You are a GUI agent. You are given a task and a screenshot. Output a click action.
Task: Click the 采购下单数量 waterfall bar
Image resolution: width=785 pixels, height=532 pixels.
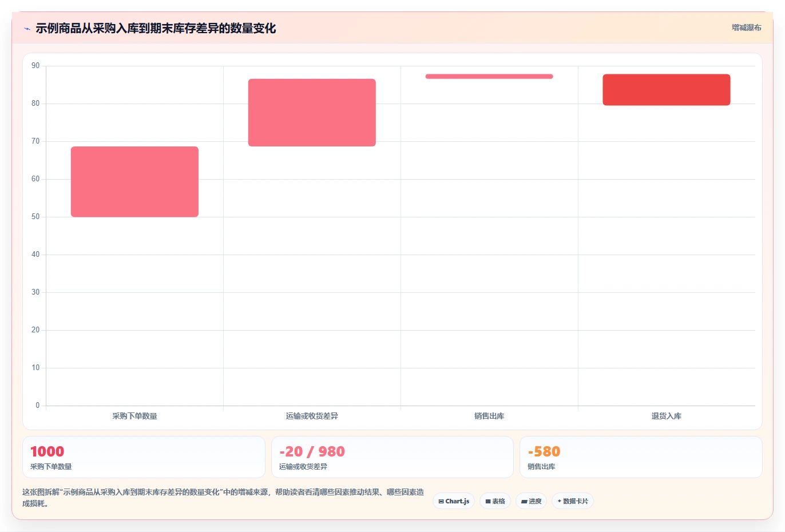tap(134, 182)
